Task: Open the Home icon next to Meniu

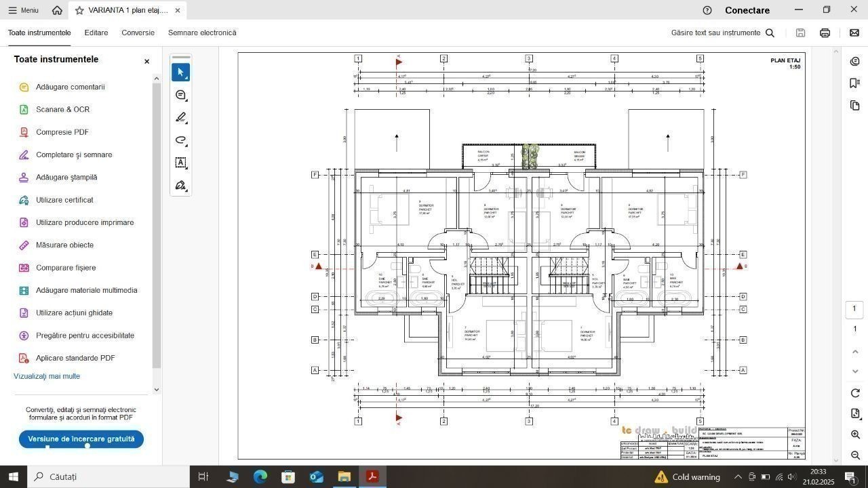Action: (x=57, y=10)
